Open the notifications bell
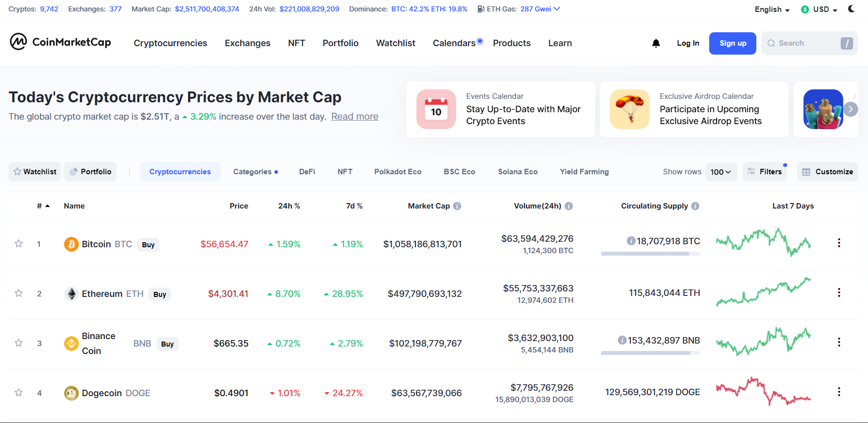Screen dimensions: 868x423 (656, 43)
